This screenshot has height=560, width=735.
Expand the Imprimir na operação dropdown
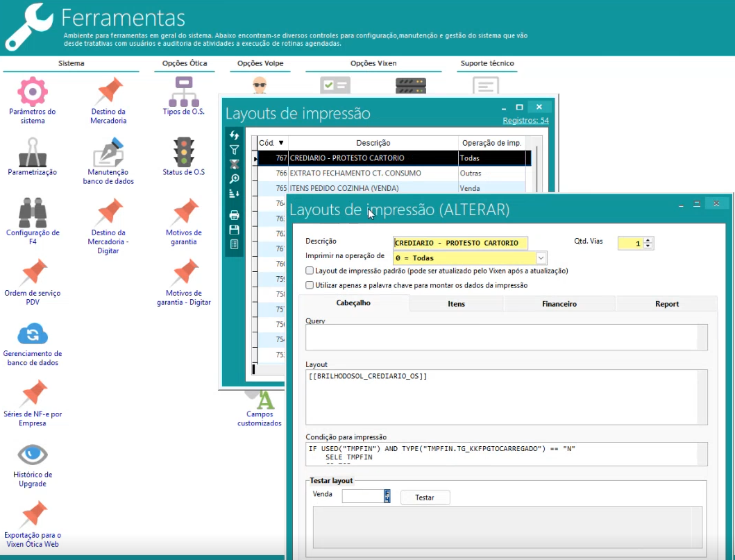pos(541,258)
